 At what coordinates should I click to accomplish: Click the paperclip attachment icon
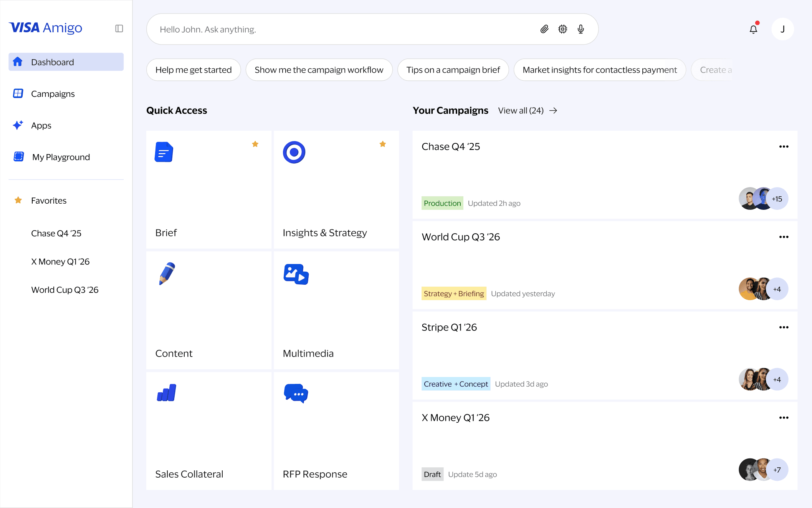[x=544, y=29]
